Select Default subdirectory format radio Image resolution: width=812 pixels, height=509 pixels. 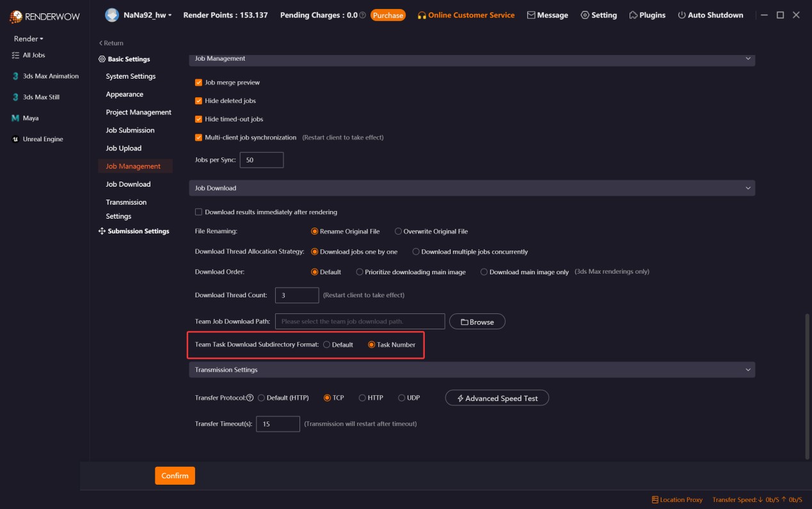326,345
